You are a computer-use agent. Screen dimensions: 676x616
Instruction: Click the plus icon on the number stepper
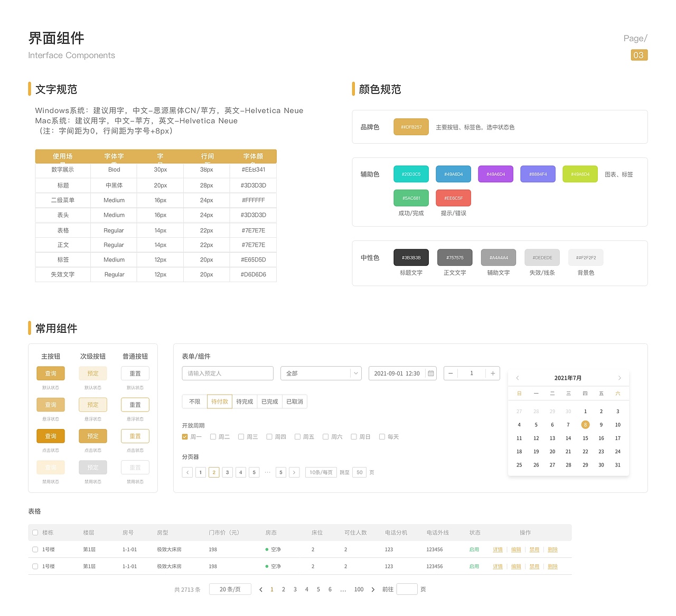tap(492, 373)
